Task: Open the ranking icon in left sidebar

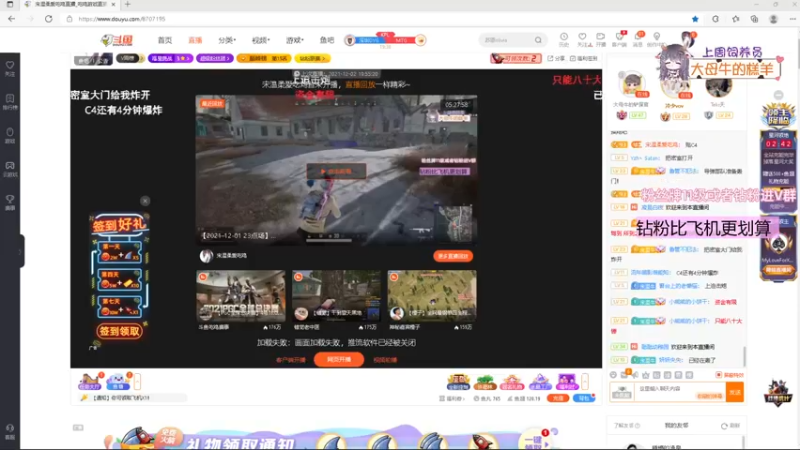Action: 10,102
